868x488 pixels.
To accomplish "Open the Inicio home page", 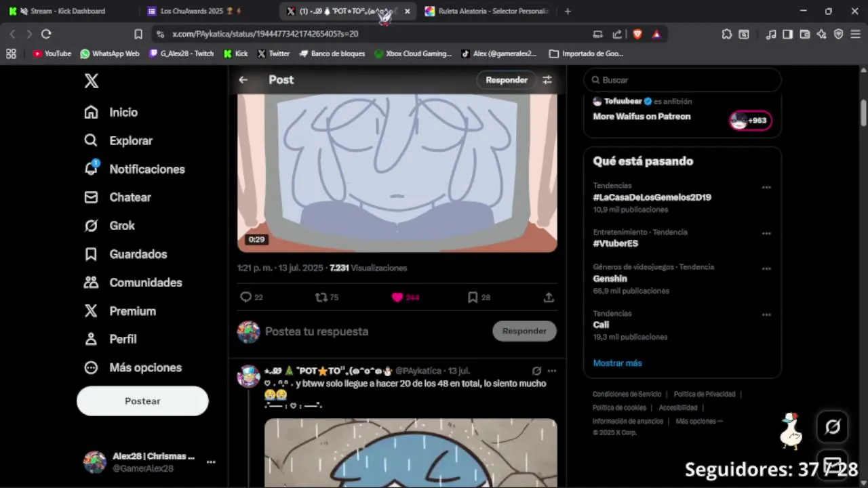I will (111, 113).
